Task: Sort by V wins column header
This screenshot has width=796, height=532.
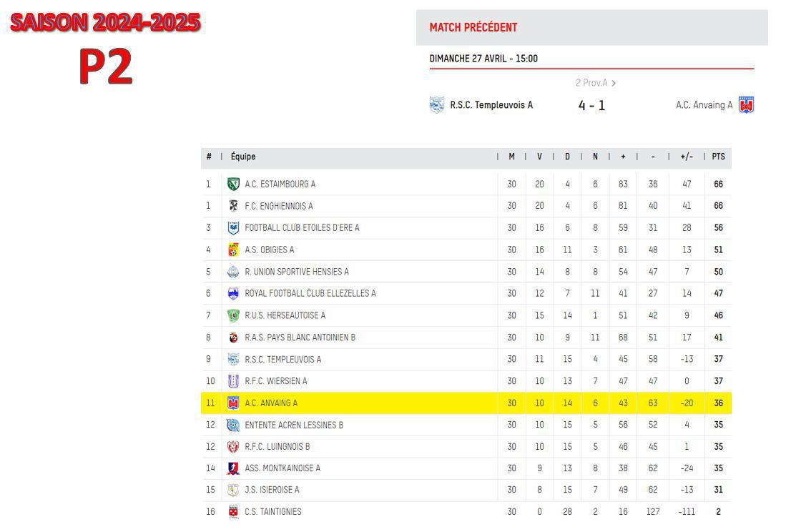Action: [540, 157]
